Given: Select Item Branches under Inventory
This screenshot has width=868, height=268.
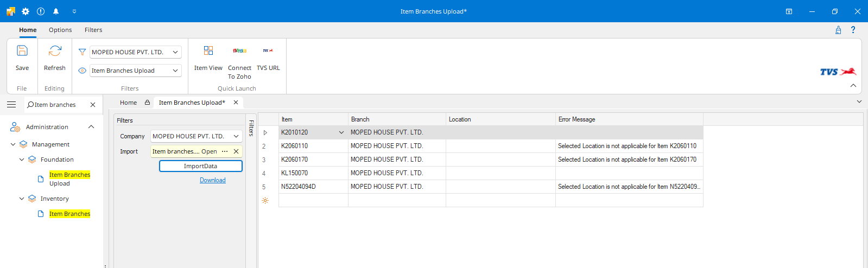Looking at the screenshot, I should point(69,214).
